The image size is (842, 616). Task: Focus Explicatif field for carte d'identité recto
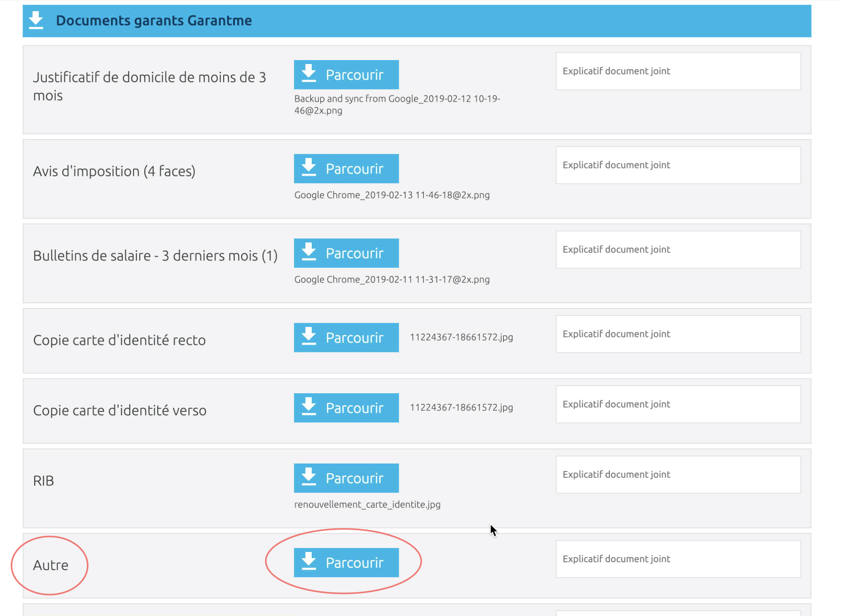[x=678, y=334]
